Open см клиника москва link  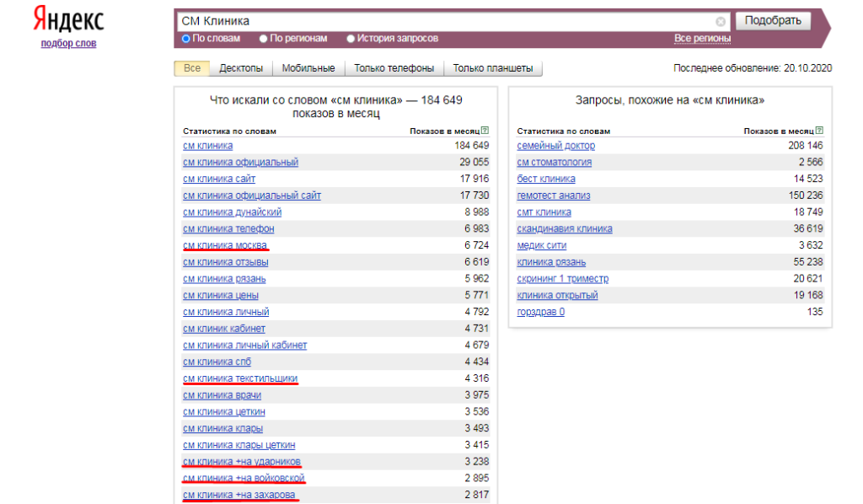click(x=225, y=245)
